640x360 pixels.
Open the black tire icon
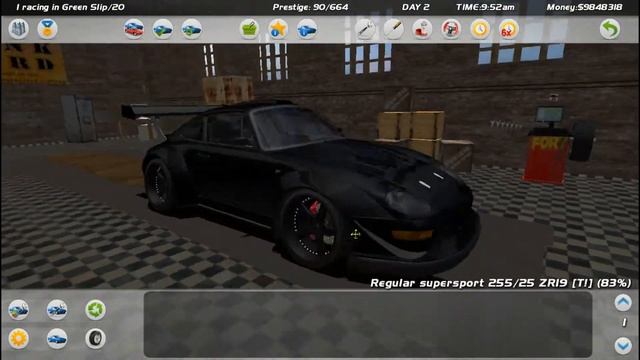coord(95,338)
